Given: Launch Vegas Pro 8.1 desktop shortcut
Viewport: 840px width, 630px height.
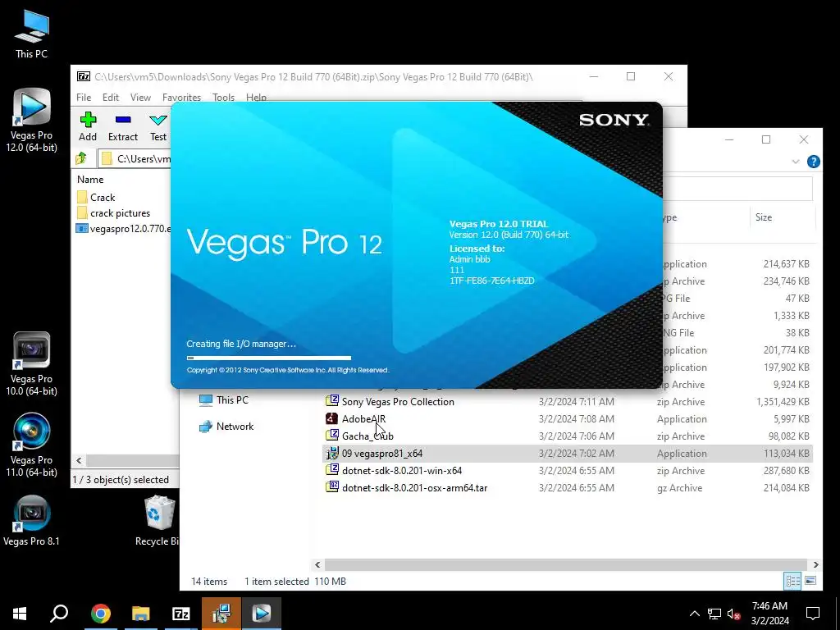Looking at the screenshot, I should pyautogui.click(x=32, y=521).
